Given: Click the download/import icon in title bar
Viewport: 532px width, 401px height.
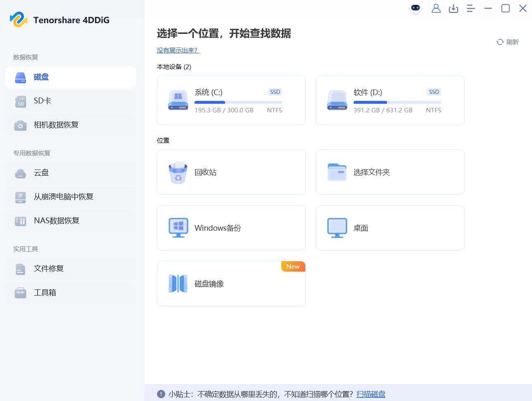Looking at the screenshot, I should [x=454, y=8].
